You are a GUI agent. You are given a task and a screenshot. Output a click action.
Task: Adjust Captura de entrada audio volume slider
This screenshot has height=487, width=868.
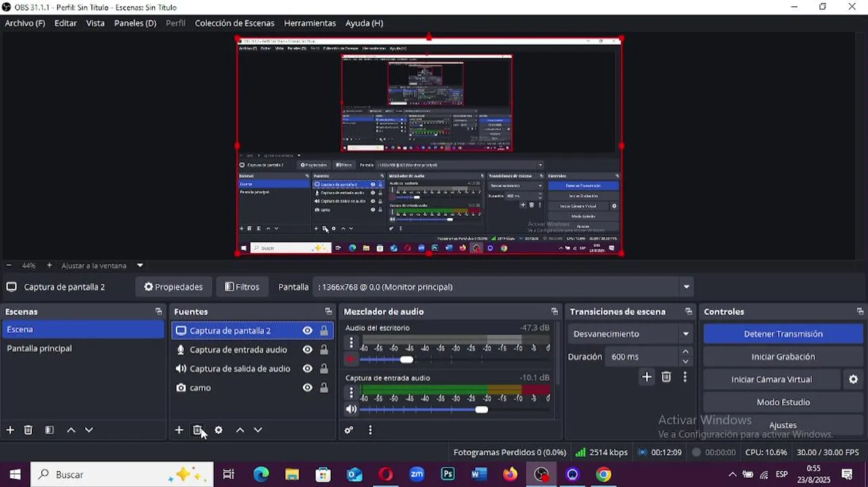(x=481, y=409)
